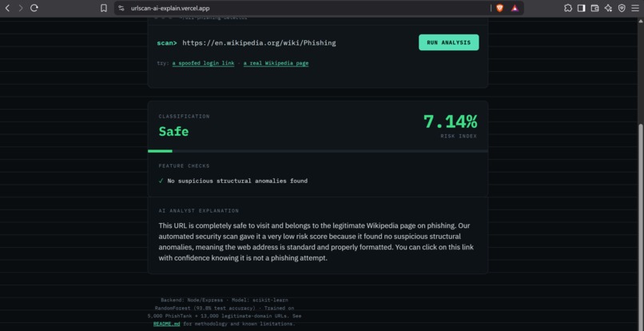The width and height of the screenshot is (644, 331).
Task: Go forward with browser forward arrow
Action: click(x=21, y=8)
